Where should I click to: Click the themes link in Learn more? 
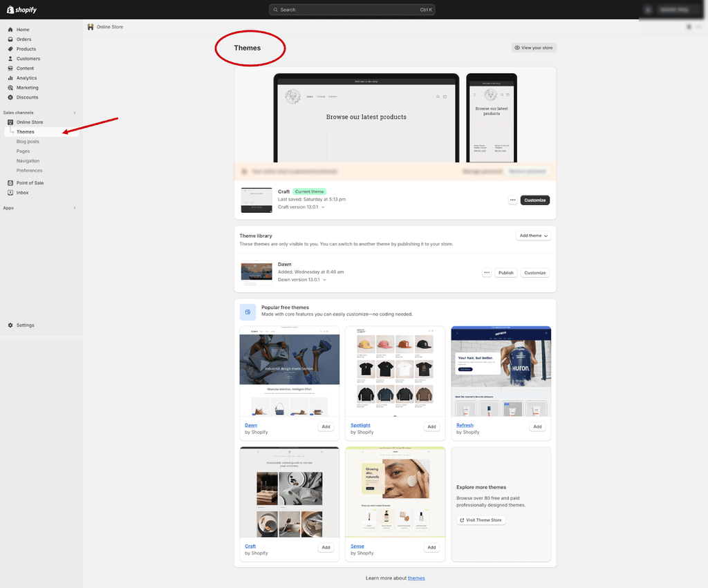pos(416,578)
